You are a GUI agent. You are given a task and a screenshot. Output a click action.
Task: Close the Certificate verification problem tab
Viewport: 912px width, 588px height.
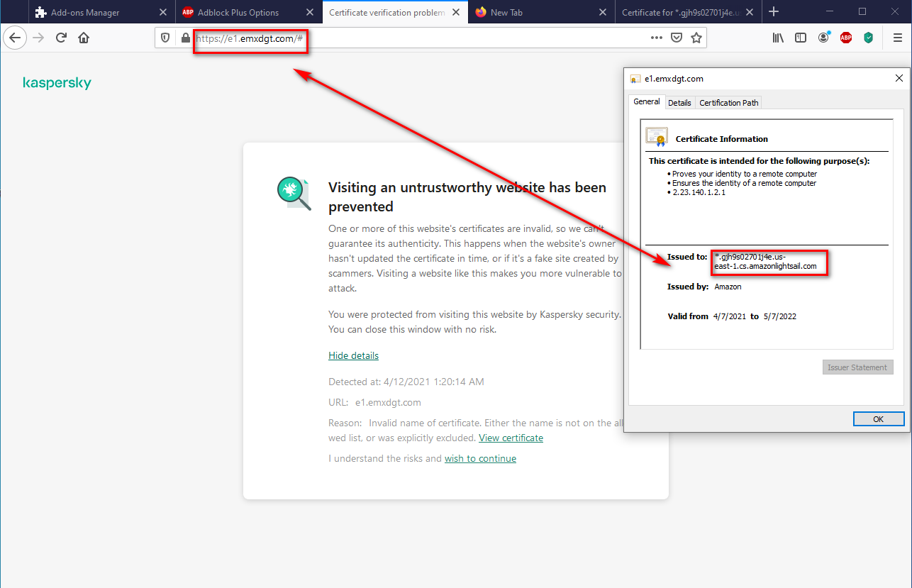point(456,12)
